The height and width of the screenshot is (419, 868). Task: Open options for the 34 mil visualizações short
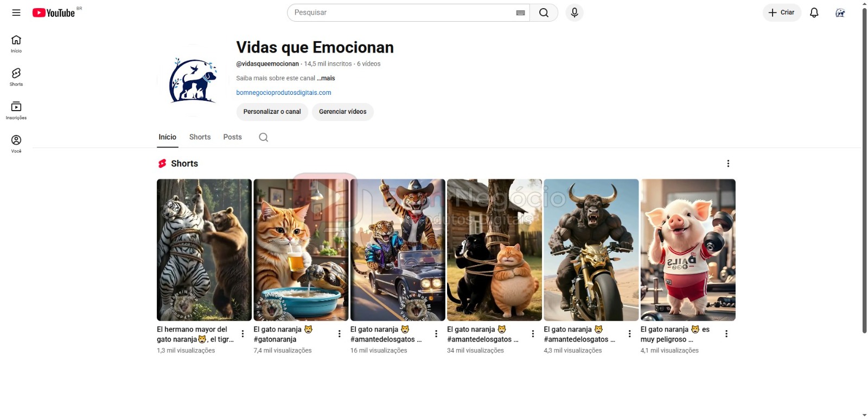pos(533,334)
